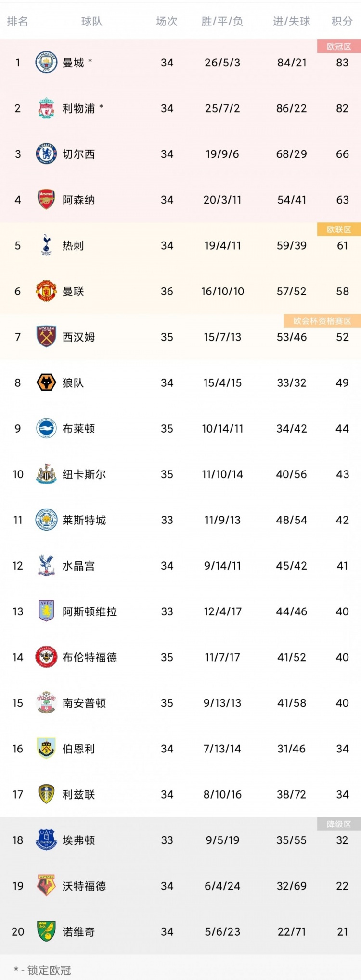Screen dimensions: 361x980
Task: Select the West Ham crest
Action: (x=46, y=337)
